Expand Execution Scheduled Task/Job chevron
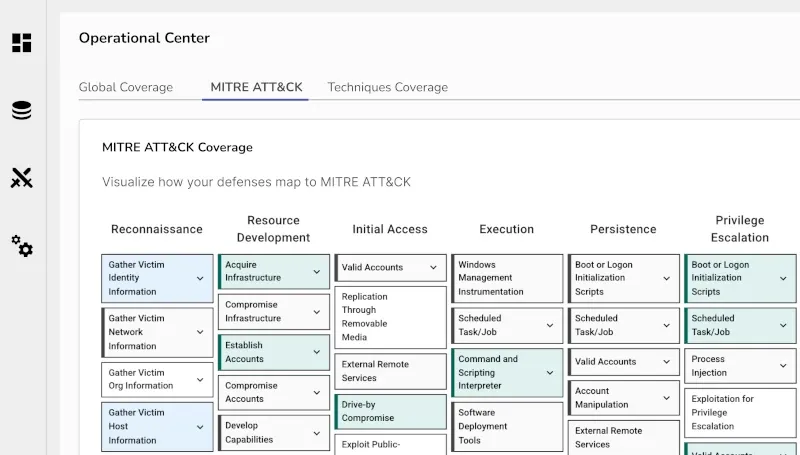 click(x=550, y=325)
